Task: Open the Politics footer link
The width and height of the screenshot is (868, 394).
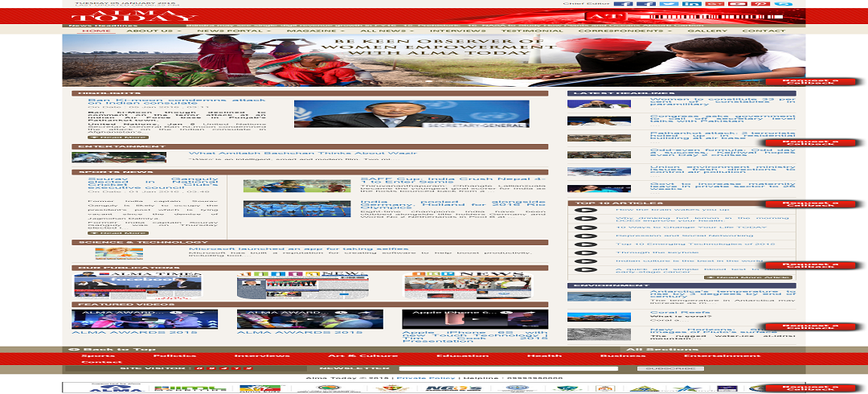Action: (174, 355)
